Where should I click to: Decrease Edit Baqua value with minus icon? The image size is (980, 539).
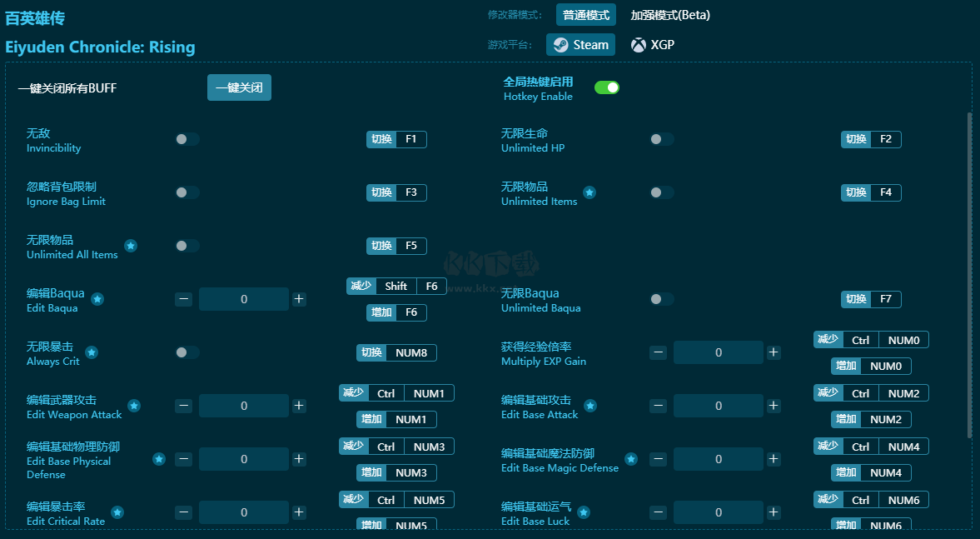pyautogui.click(x=184, y=299)
